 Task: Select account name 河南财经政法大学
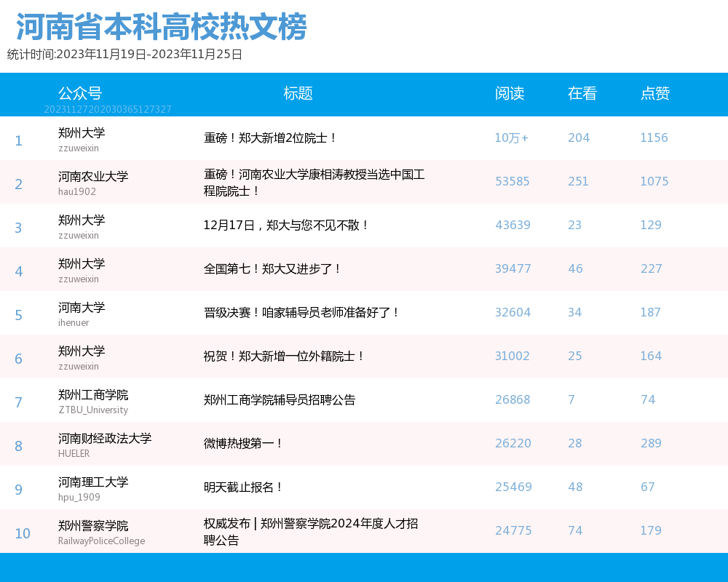point(104,438)
